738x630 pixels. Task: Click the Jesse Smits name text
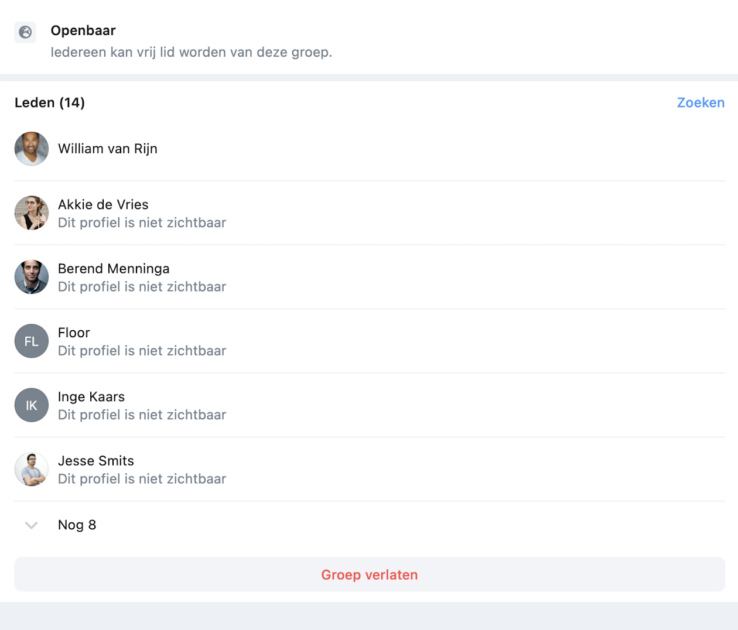(x=96, y=461)
